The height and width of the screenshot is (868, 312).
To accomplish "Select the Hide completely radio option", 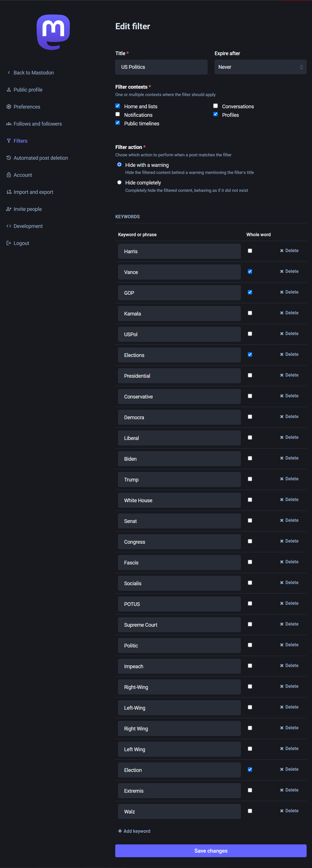I will tap(119, 182).
